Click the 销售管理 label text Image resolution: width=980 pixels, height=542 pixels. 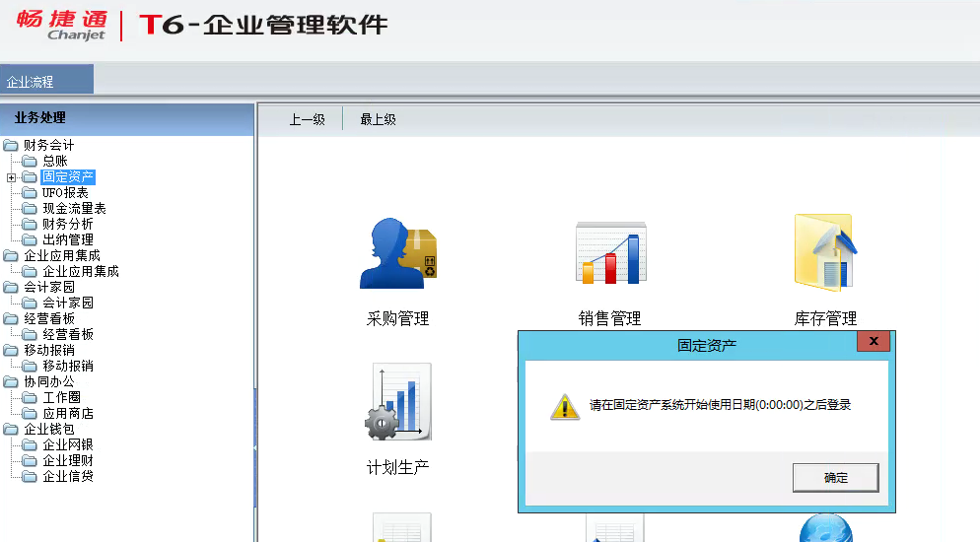pyautogui.click(x=610, y=319)
